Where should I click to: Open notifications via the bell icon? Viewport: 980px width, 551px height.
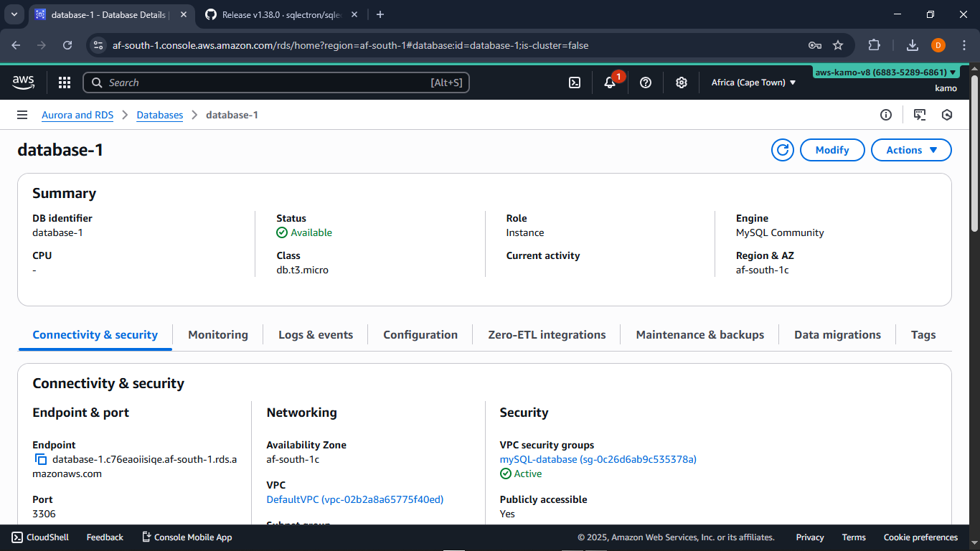coord(609,83)
